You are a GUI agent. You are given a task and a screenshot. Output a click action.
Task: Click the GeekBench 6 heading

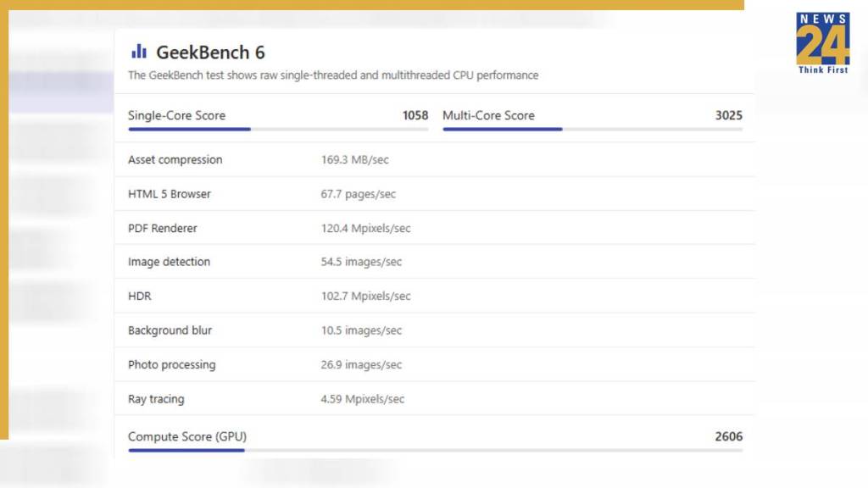(210, 53)
